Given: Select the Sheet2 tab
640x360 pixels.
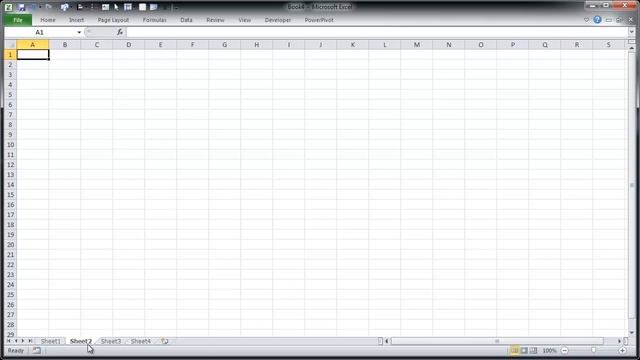Looking at the screenshot, I should 81,341.
